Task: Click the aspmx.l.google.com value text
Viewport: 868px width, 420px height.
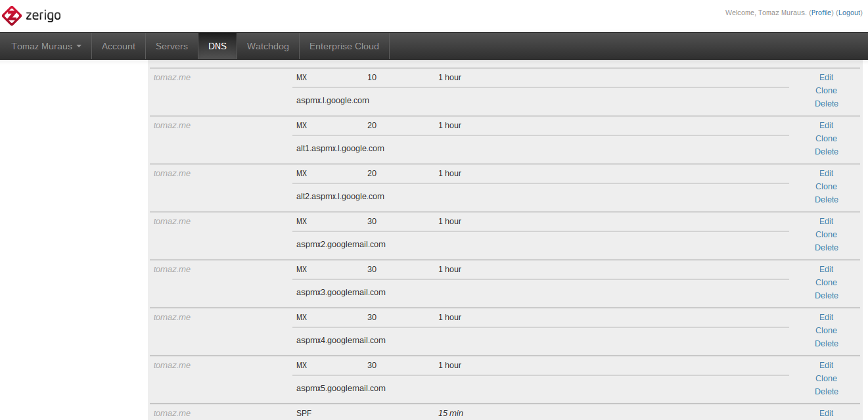Action: [x=332, y=101]
